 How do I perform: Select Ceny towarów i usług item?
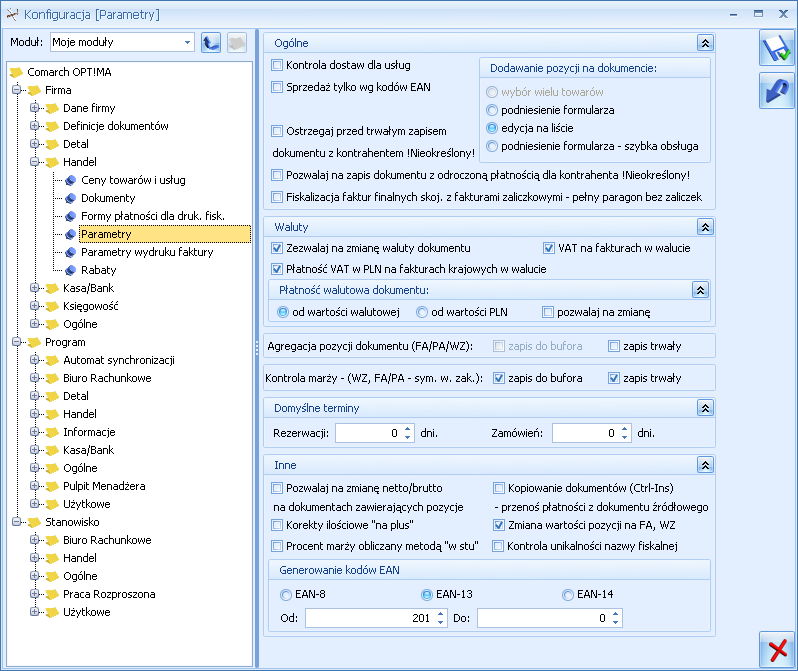[x=133, y=180]
